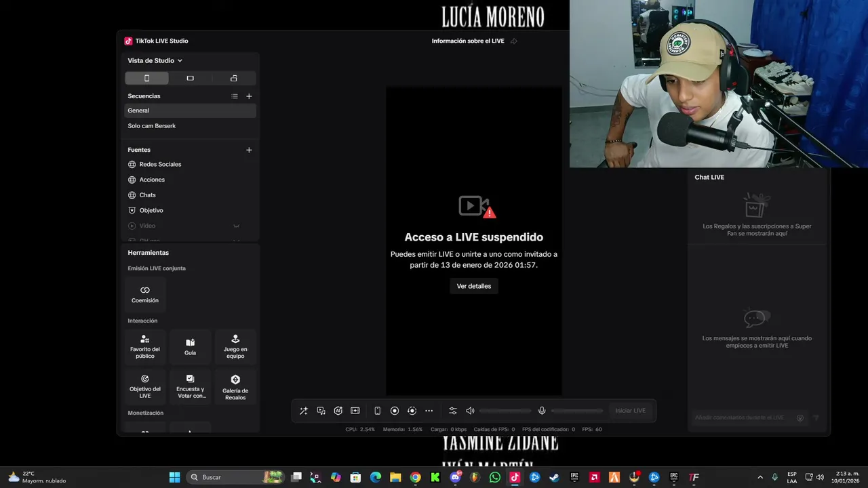
Task: Toggle visibility of the Vídeo source
Action: 237,226
